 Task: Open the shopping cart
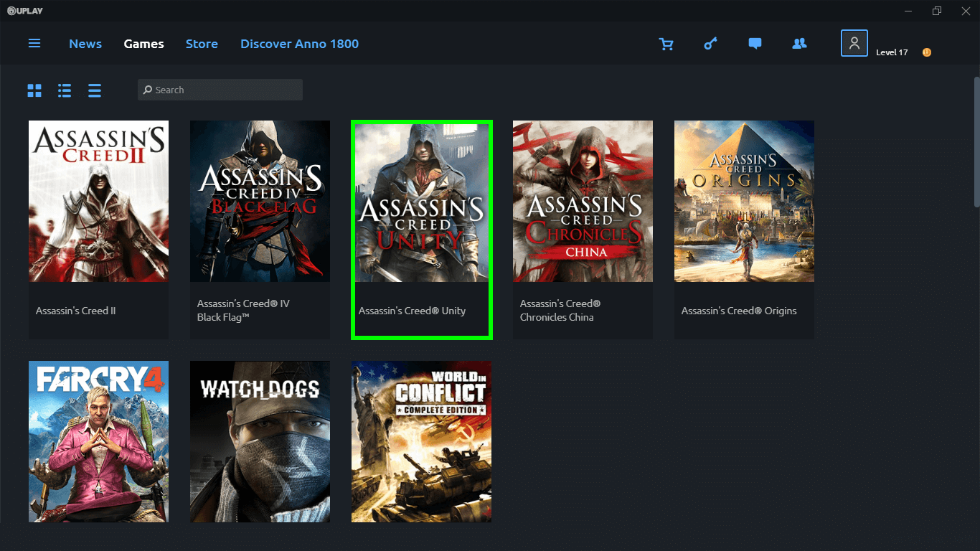pyautogui.click(x=666, y=44)
